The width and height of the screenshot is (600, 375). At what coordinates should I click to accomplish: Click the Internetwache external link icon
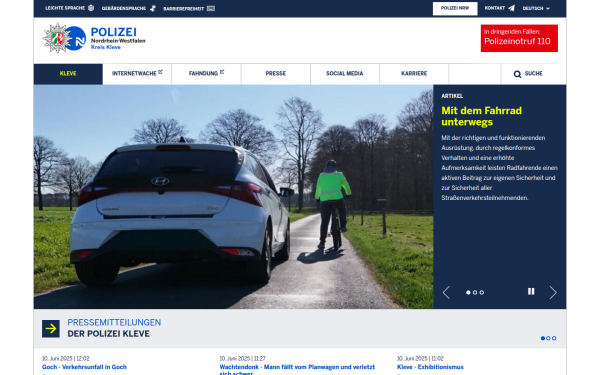pos(160,72)
